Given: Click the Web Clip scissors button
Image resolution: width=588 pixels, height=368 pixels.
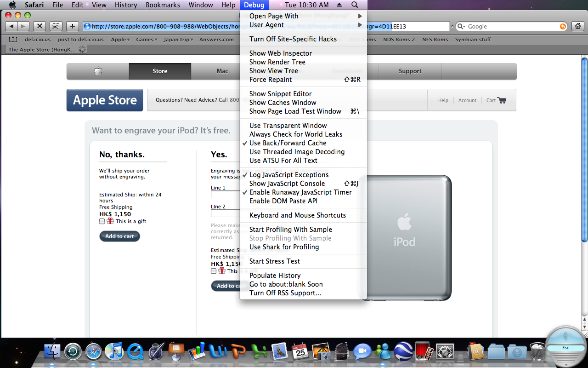Looking at the screenshot, I should [x=56, y=26].
